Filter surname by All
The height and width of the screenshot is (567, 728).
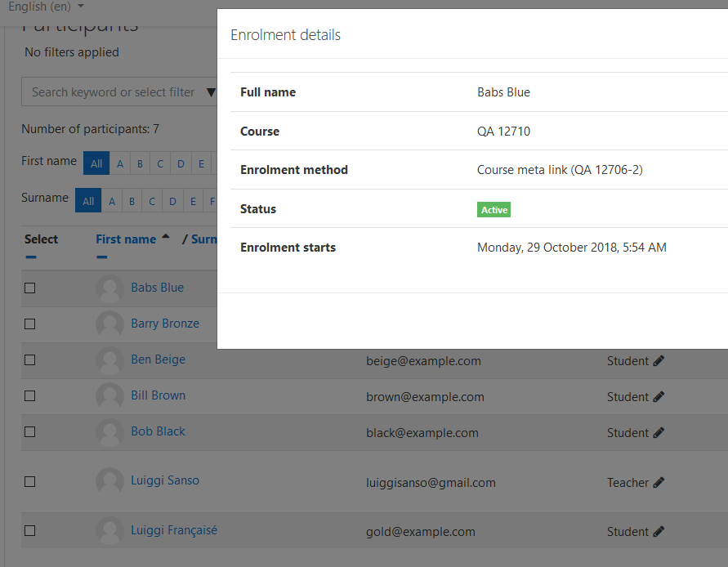tap(88, 201)
